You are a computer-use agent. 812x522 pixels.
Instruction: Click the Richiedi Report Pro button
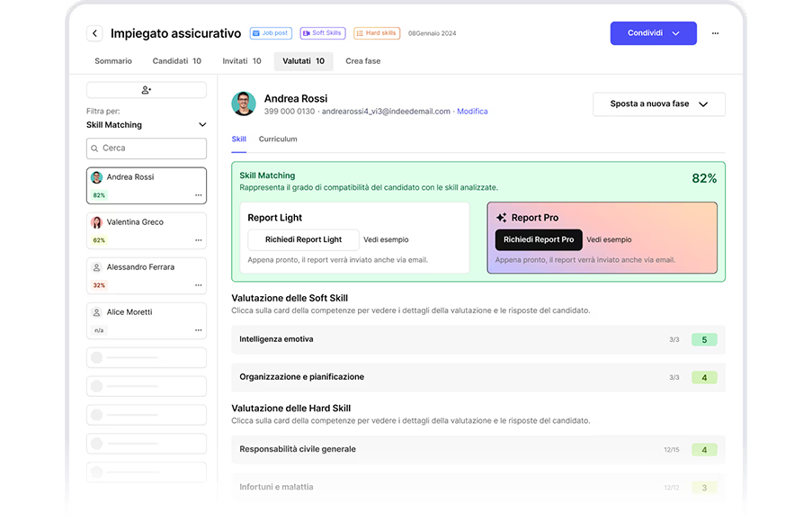tap(538, 240)
